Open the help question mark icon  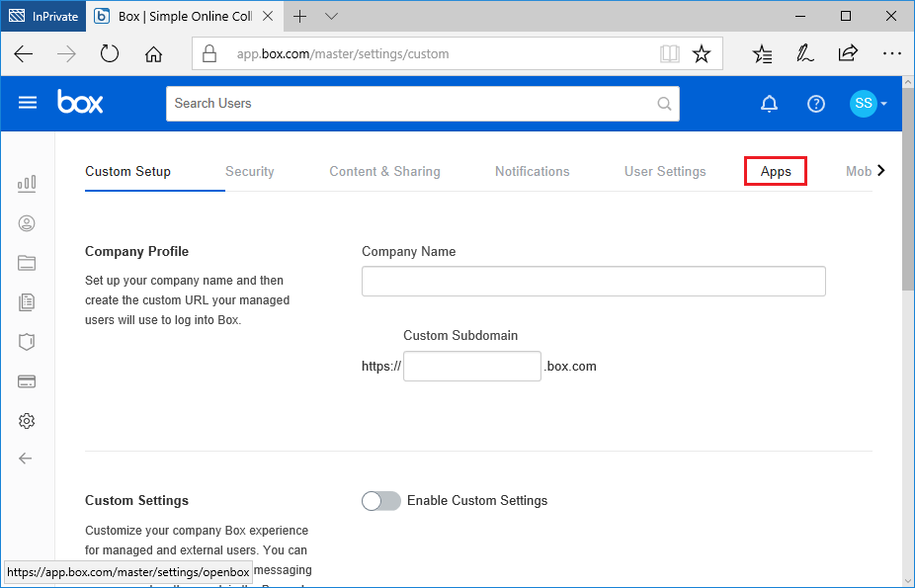tap(816, 104)
